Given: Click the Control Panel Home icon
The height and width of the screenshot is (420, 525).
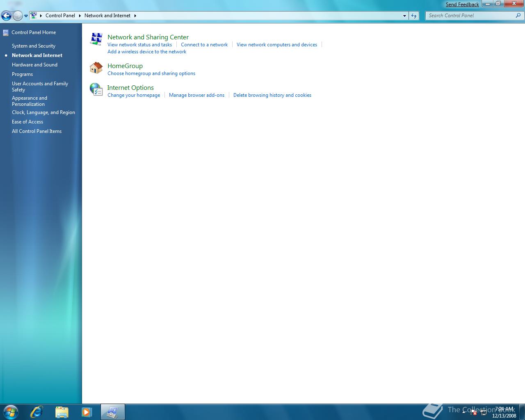Looking at the screenshot, I should pyautogui.click(x=6, y=33).
